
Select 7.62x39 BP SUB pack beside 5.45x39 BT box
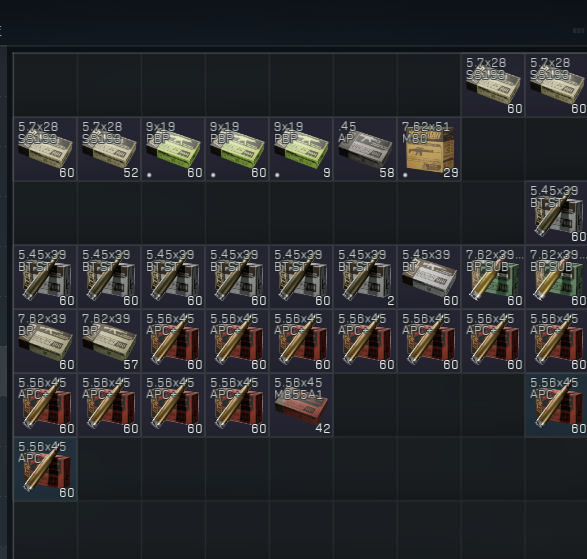click(493, 277)
